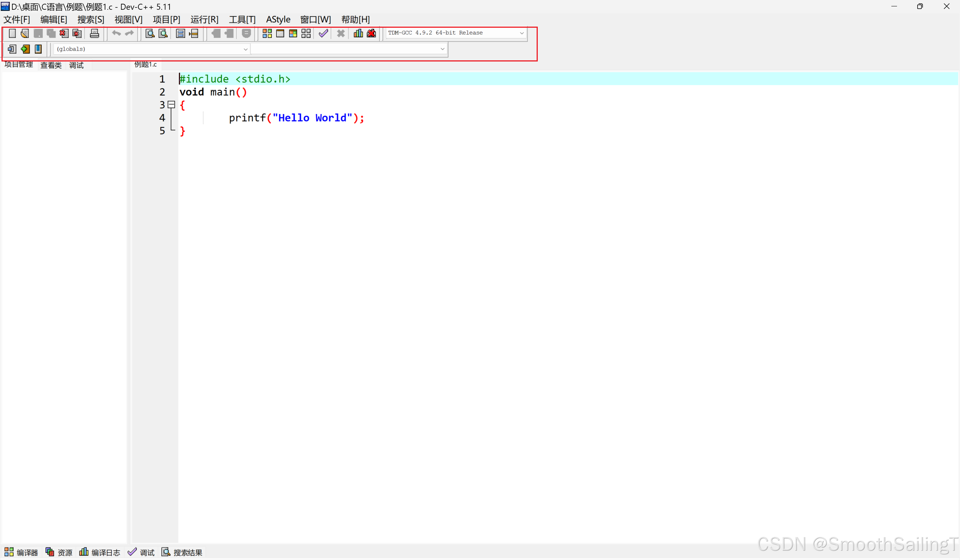Click the Print icon in toolbar
Screen dimensions: 960x560
pos(94,33)
